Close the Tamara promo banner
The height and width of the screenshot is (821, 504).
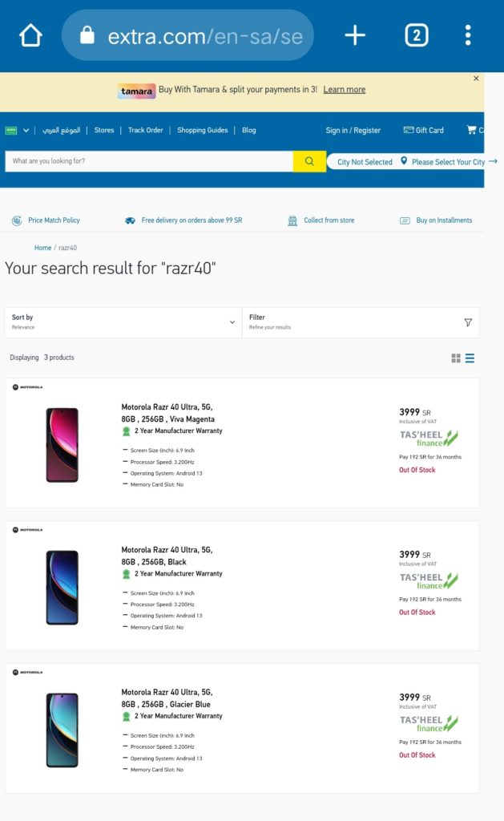point(476,79)
